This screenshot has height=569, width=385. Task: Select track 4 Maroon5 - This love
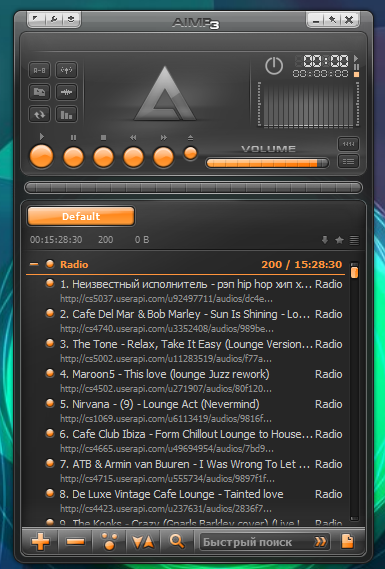click(186, 381)
